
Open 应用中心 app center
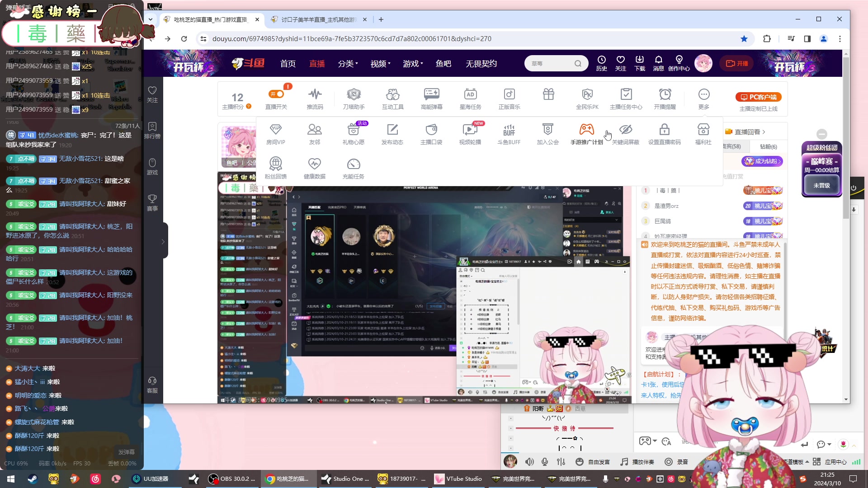pos(830,462)
